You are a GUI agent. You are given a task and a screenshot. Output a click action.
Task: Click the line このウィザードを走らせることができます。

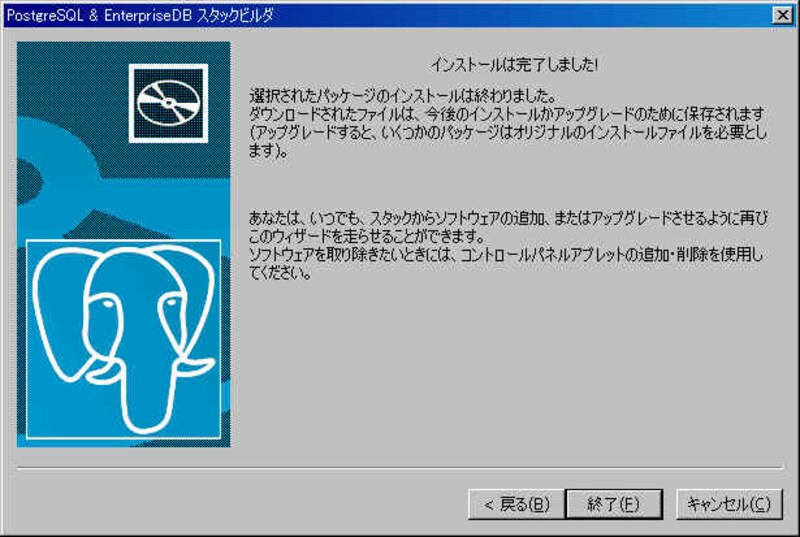tap(367, 237)
